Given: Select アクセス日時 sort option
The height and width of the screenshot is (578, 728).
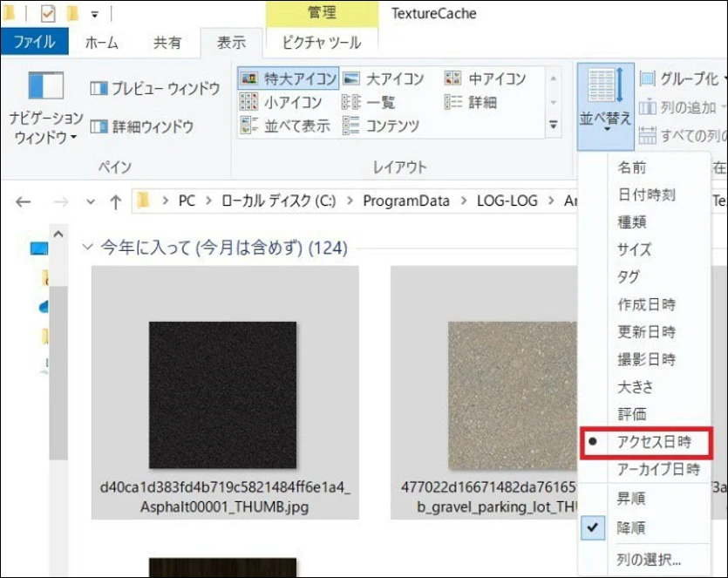Looking at the screenshot, I should pos(645,441).
